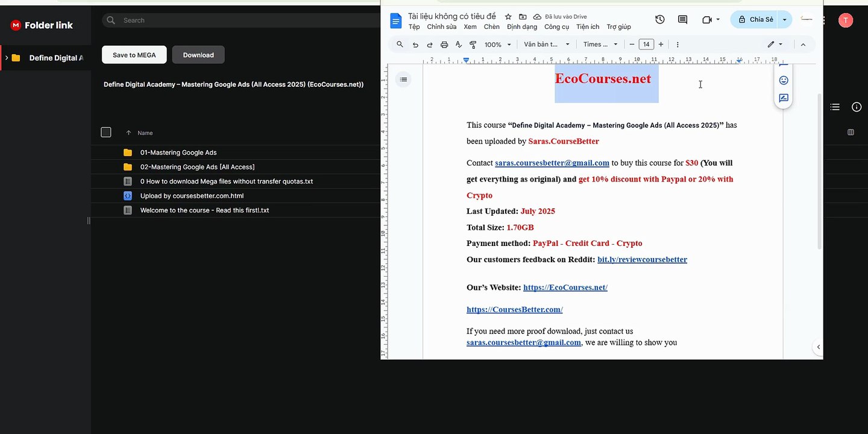Open the share options dropdown arrow
The image size is (868, 434).
coord(784,20)
